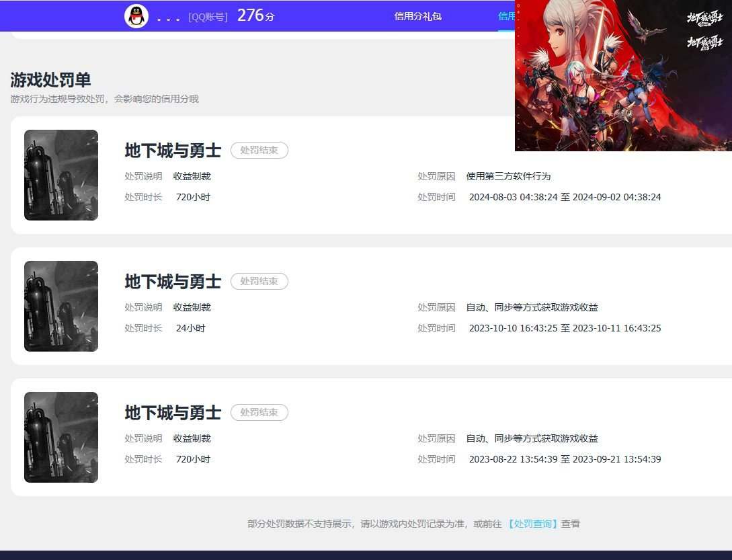Click game thumbnail of 2024-08-03 penalty
732x560 pixels.
pyautogui.click(x=61, y=175)
